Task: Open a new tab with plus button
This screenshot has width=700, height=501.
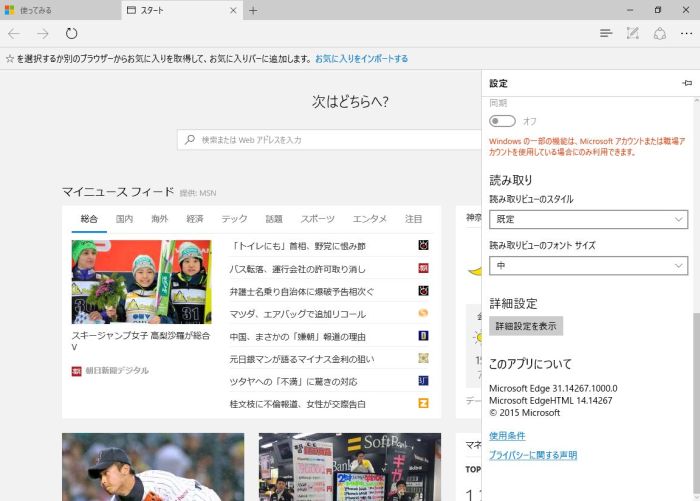Action: coord(253,10)
